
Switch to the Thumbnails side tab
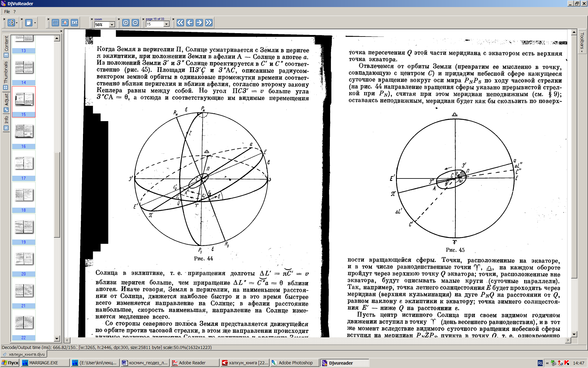click(6, 75)
